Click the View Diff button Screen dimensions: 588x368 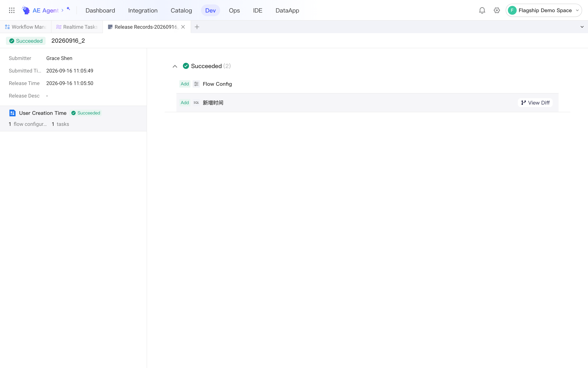535,103
